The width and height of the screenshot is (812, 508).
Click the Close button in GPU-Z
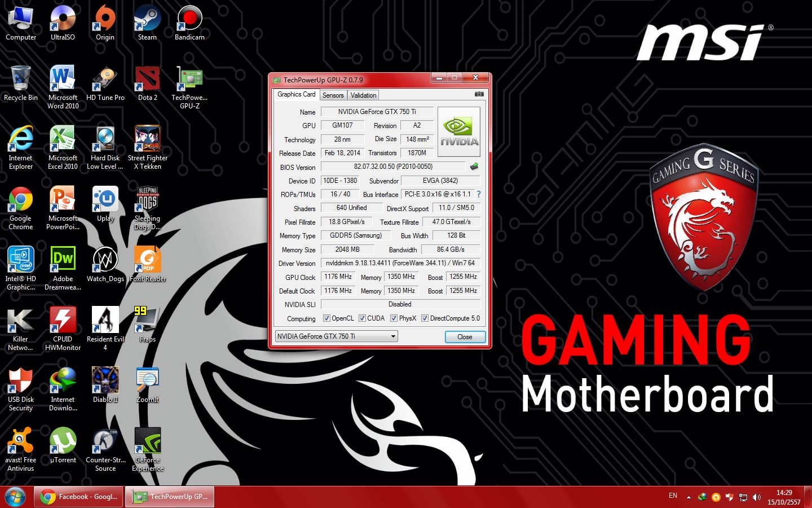(x=465, y=337)
